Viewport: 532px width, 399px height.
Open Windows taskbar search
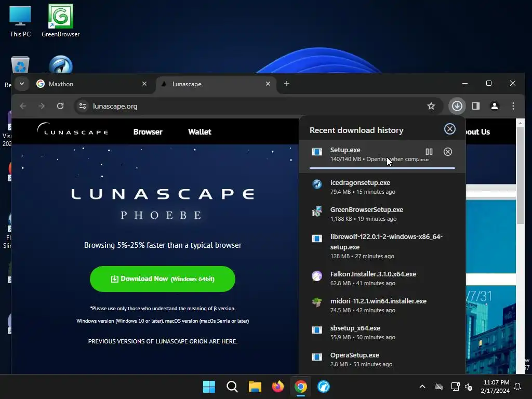click(232, 387)
